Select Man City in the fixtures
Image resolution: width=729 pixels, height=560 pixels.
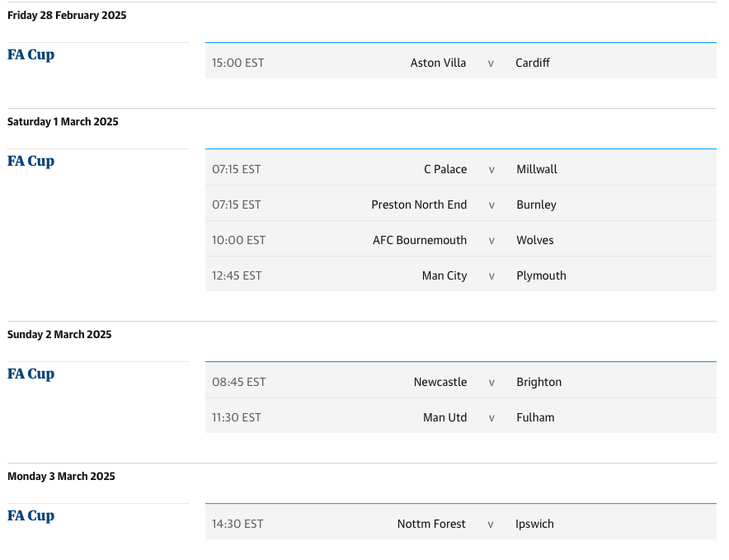(x=444, y=275)
